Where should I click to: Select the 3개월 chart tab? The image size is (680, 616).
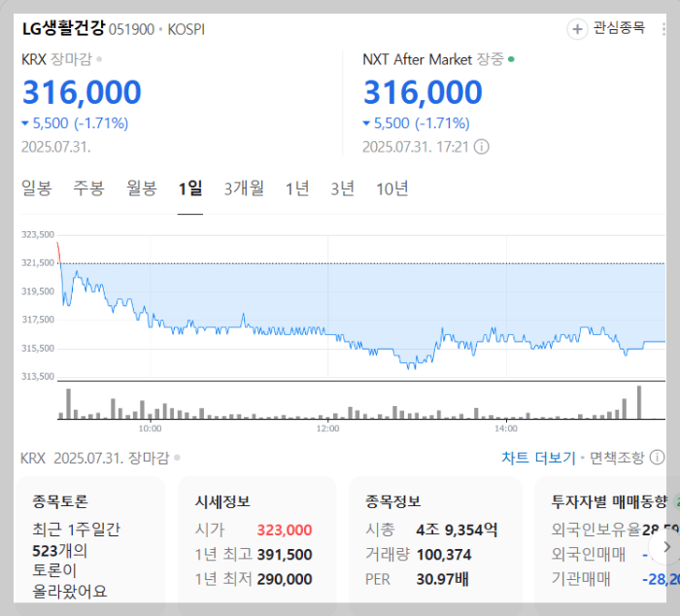244,188
